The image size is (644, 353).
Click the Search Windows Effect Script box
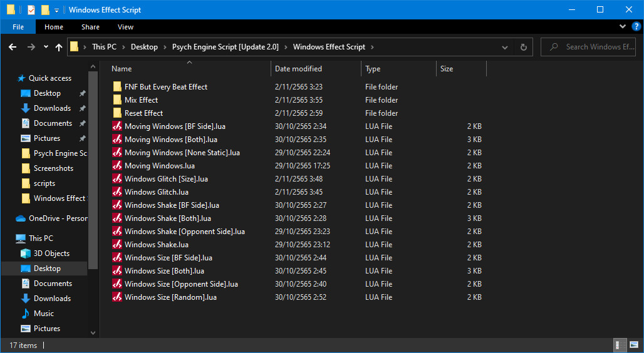(x=588, y=47)
